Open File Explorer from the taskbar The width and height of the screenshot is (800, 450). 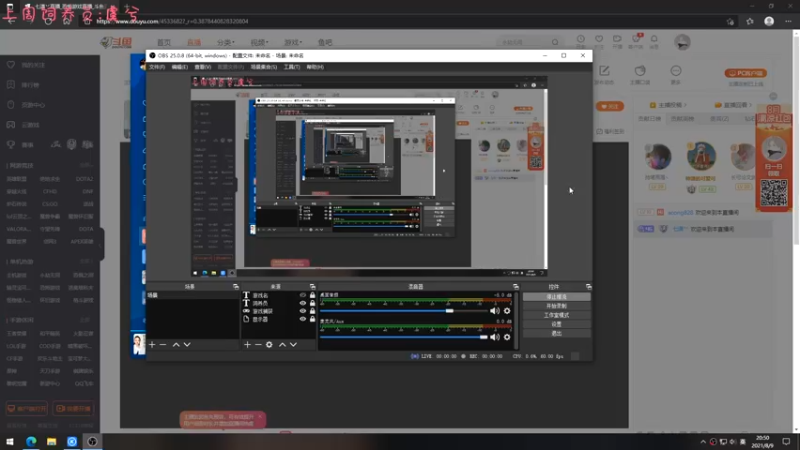coord(52,441)
